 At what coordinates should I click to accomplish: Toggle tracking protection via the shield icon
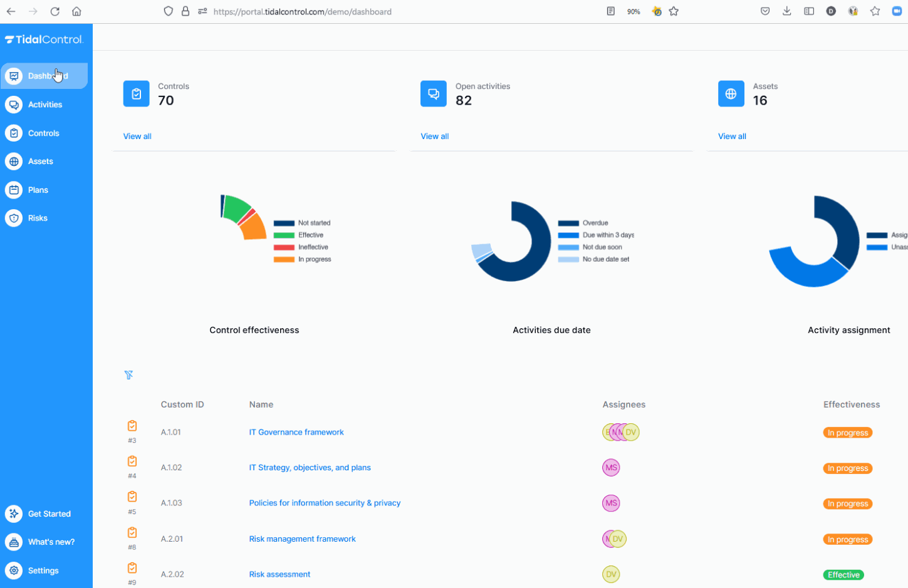click(x=167, y=11)
